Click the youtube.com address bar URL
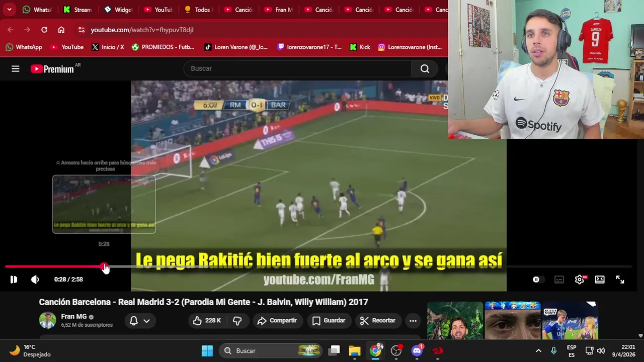Viewport: 644px width, 362px height. (142, 30)
